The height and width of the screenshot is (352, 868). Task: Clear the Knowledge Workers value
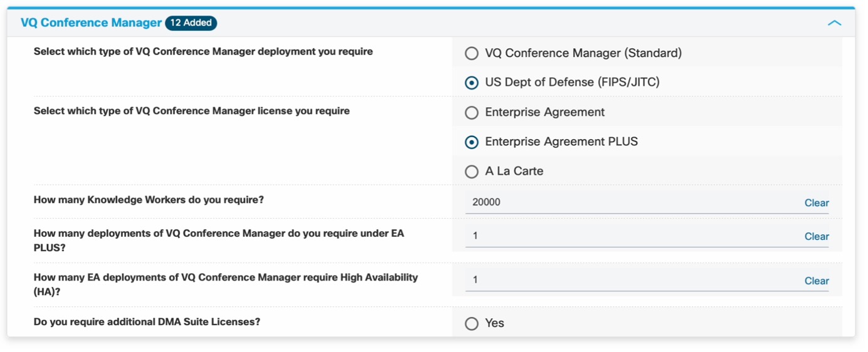817,203
